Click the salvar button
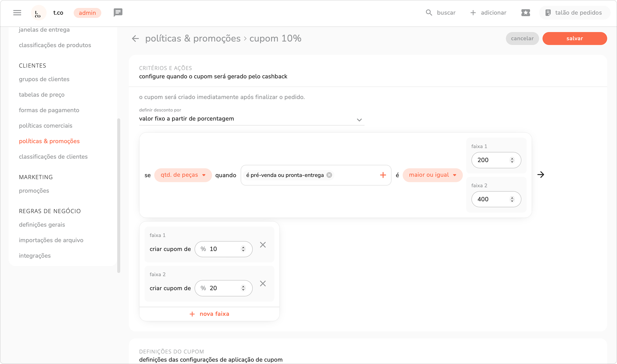 [574, 38]
